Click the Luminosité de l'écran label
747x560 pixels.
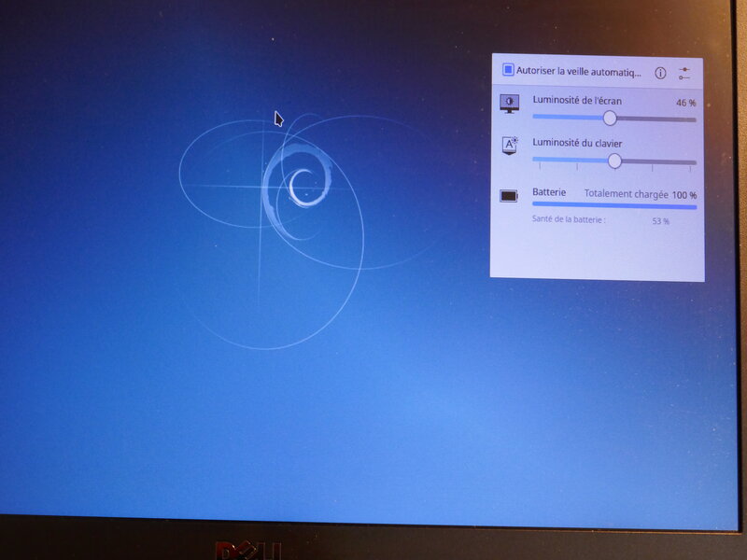[x=577, y=100]
